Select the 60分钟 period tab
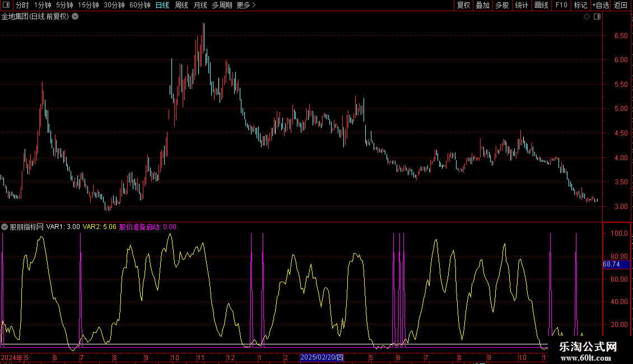Screen dimensions: 633x364 click(x=140, y=5)
